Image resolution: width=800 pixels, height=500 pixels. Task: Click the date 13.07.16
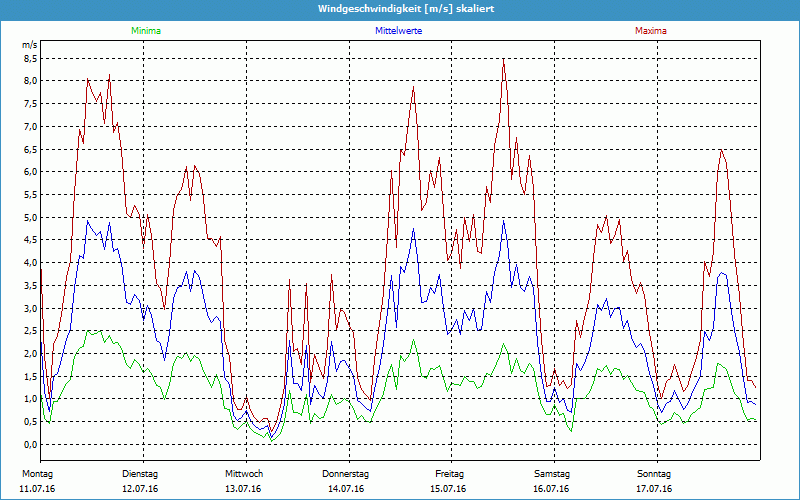tap(243, 489)
